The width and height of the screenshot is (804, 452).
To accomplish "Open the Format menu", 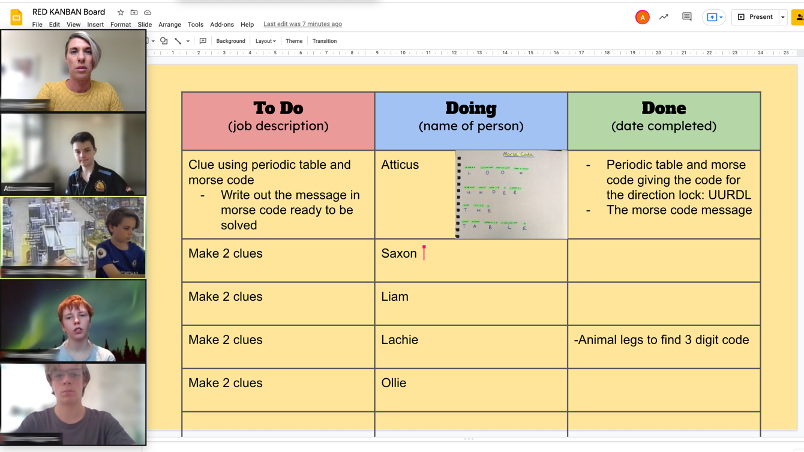I will (120, 25).
